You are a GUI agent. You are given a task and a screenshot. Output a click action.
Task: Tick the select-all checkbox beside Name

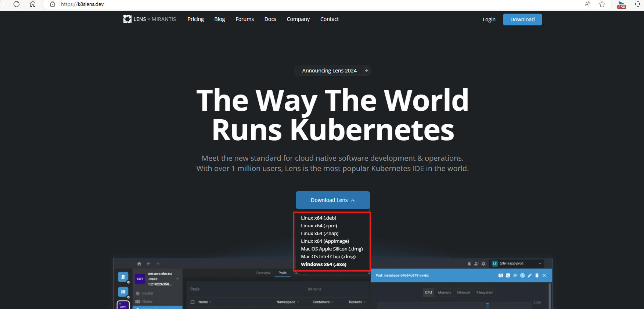193,302
